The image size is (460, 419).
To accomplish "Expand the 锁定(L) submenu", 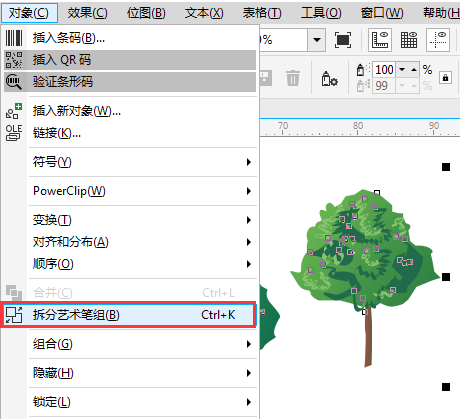I will [x=130, y=402].
